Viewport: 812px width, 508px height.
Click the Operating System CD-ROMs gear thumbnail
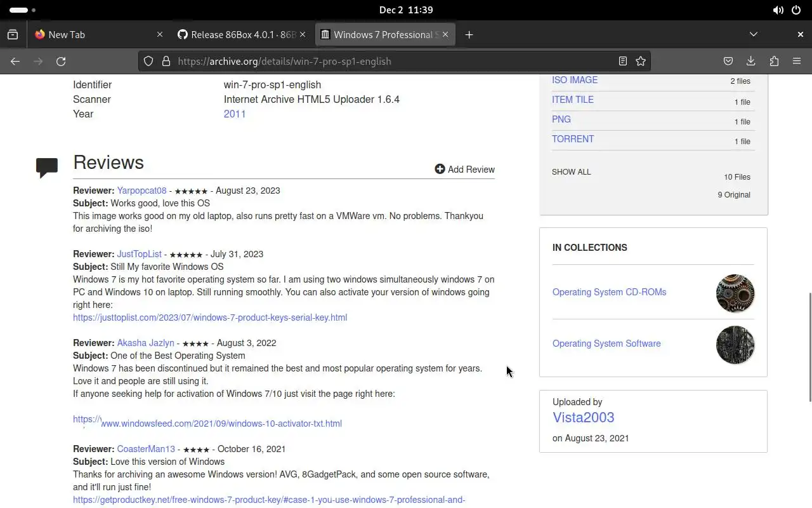pyautogui.click(x=735, y=293)
